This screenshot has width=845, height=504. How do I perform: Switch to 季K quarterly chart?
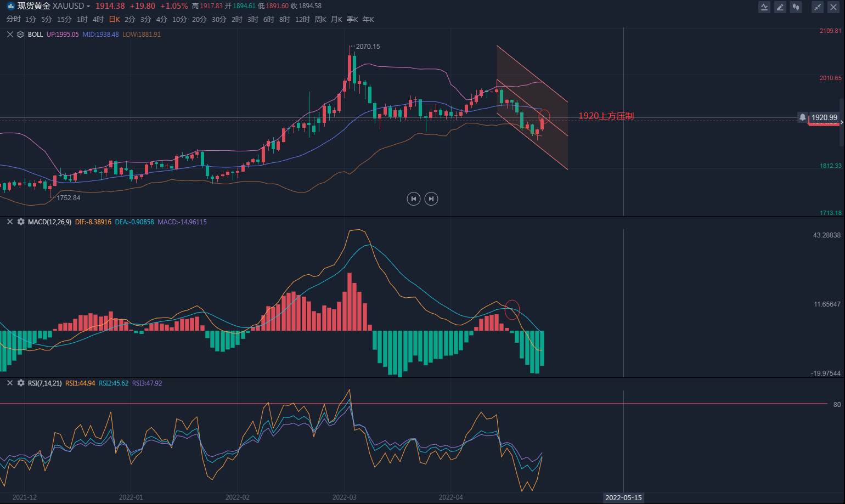(x=352, y=19)
